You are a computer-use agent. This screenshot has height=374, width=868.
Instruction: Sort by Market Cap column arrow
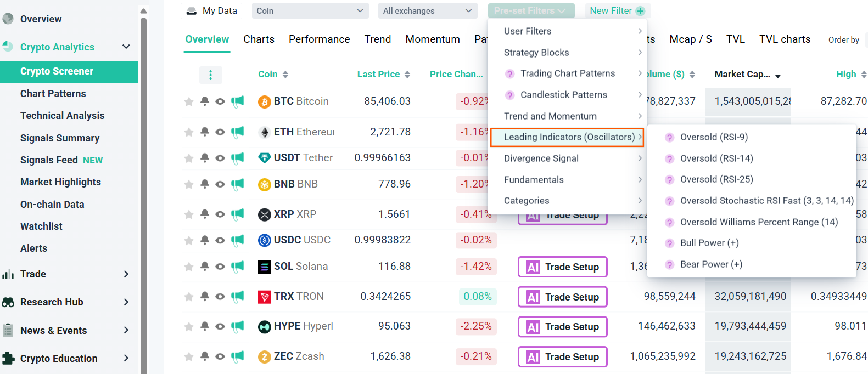(778, 76)
